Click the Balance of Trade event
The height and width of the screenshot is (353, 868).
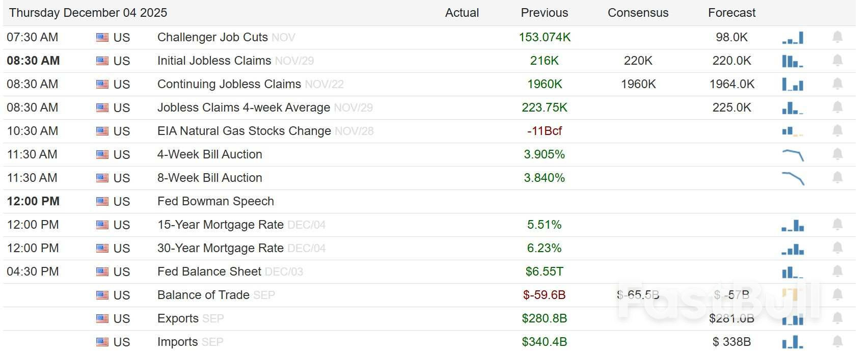click(203, 295)
